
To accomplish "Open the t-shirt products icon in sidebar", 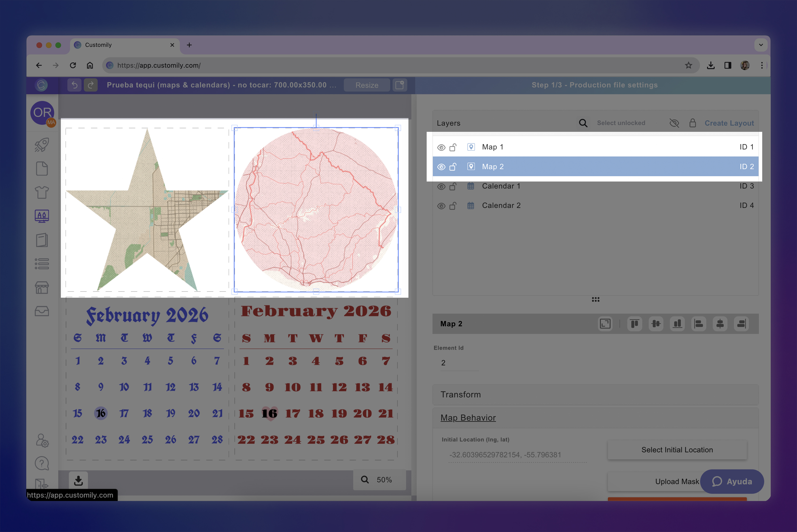I will tap(42, 192).
